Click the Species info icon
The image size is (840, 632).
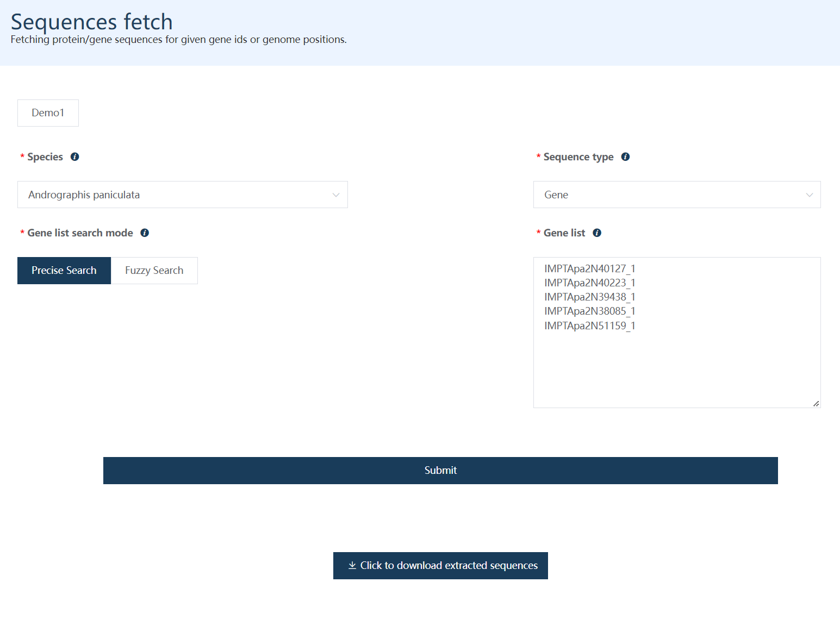[75, 157]
